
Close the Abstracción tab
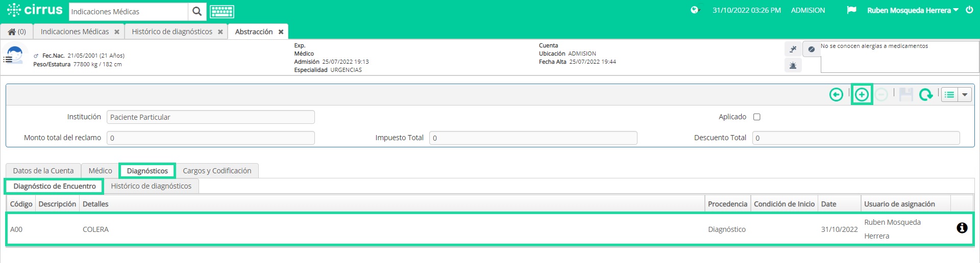click(281, 32)
